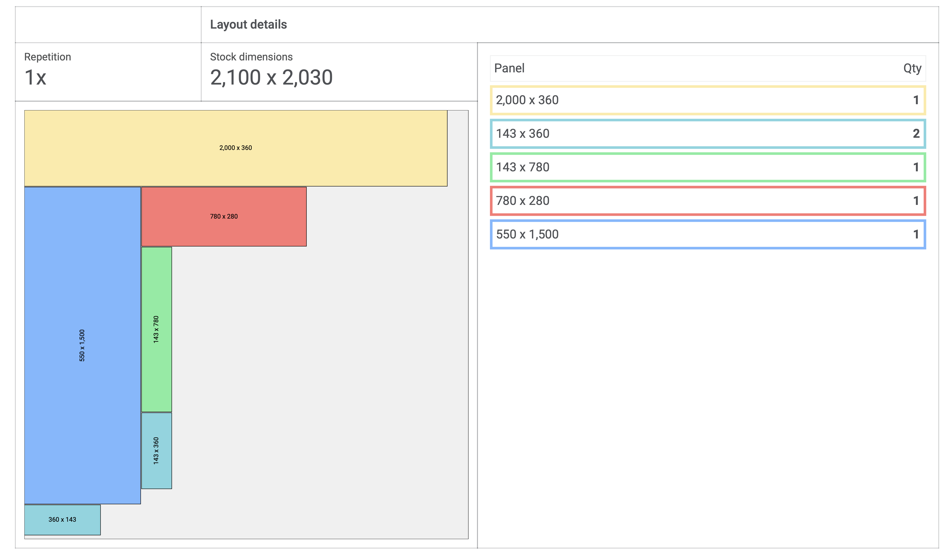The image size is (951, 560).
Task: Click the Stock dimensions label
Action: [x=251, y=57]
